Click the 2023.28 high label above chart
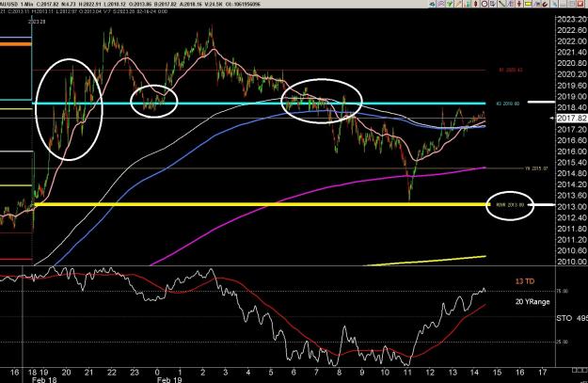 point(39,22)
